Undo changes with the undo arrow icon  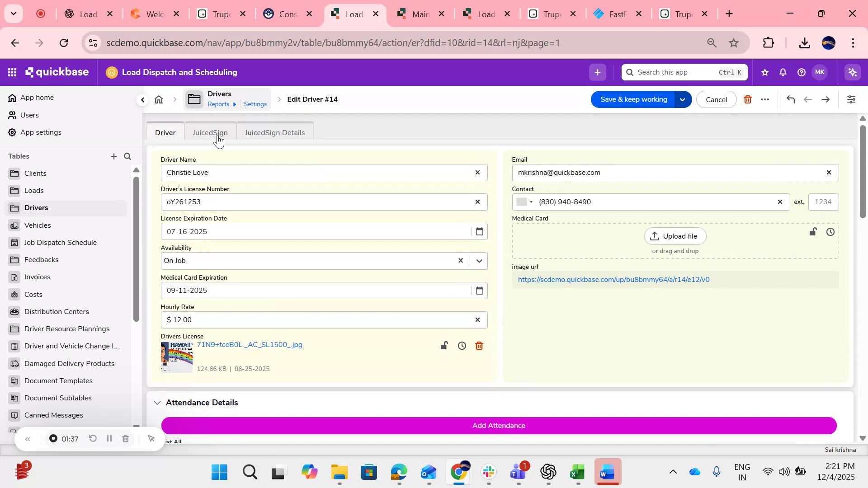click(x=791, y=99)
